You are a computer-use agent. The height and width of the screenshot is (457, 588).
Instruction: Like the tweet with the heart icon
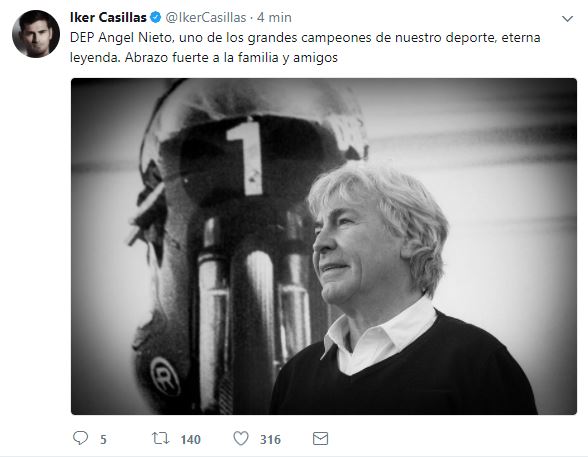[241, 438]
